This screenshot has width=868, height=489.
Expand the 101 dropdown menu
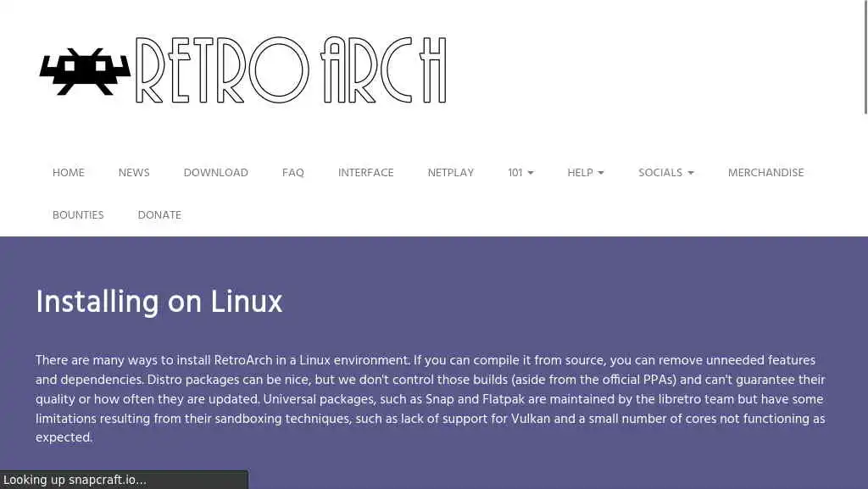(521, 173)
